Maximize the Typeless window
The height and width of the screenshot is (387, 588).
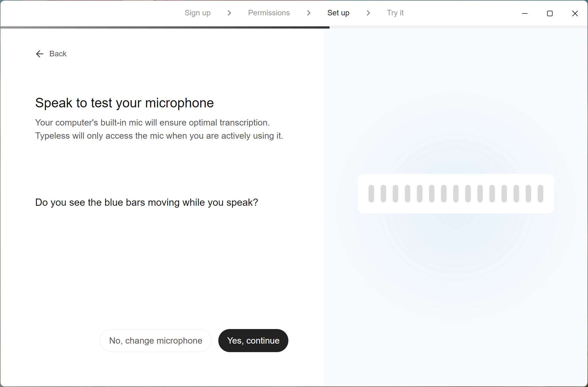(x=550, y=13)
